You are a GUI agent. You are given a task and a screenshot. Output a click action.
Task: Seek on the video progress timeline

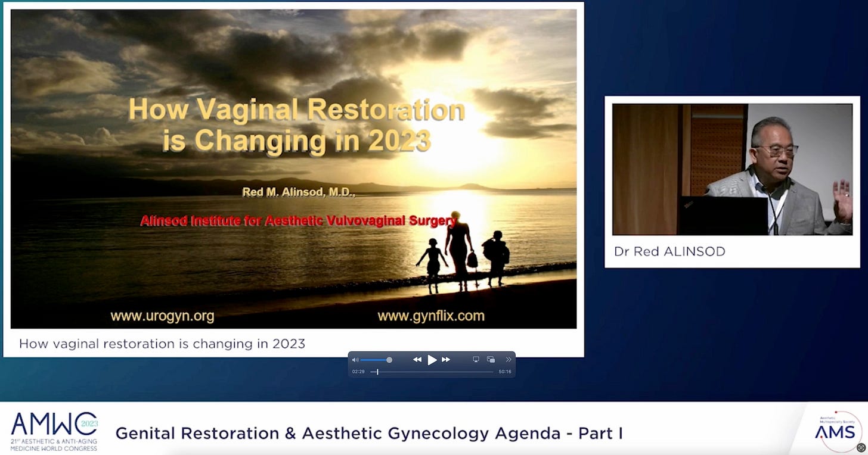pyautogui.click(x=432, y=372)
